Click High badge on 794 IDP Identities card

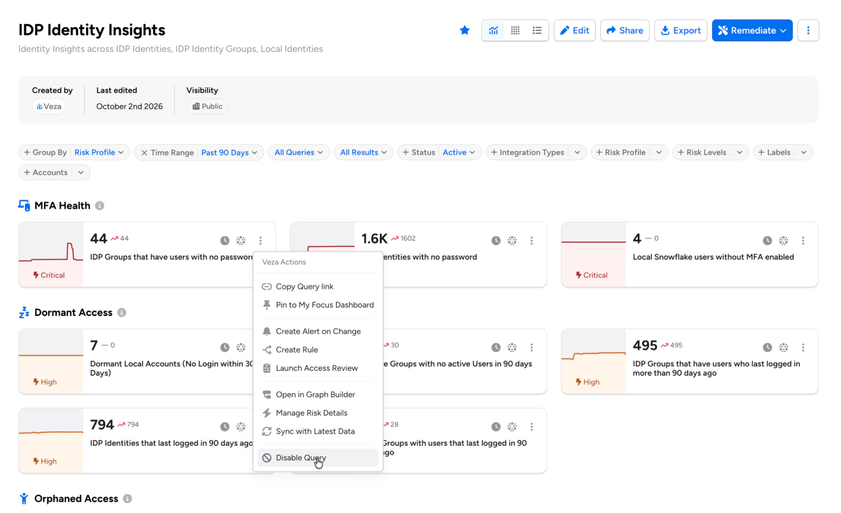pos(45,461)
